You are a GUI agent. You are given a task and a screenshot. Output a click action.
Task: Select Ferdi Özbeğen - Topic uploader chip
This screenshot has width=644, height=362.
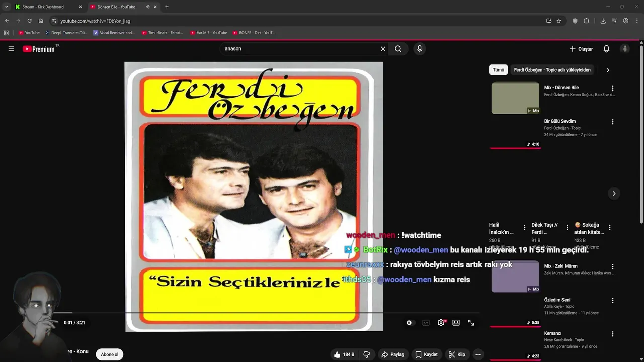552,70
